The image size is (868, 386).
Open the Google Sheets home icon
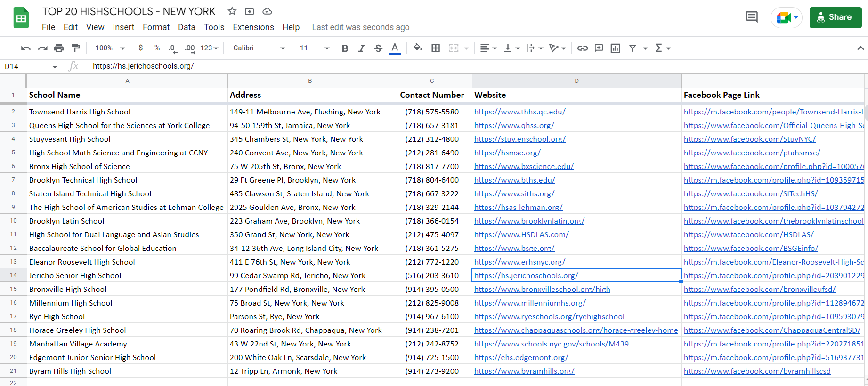click(x=21, y=18)
